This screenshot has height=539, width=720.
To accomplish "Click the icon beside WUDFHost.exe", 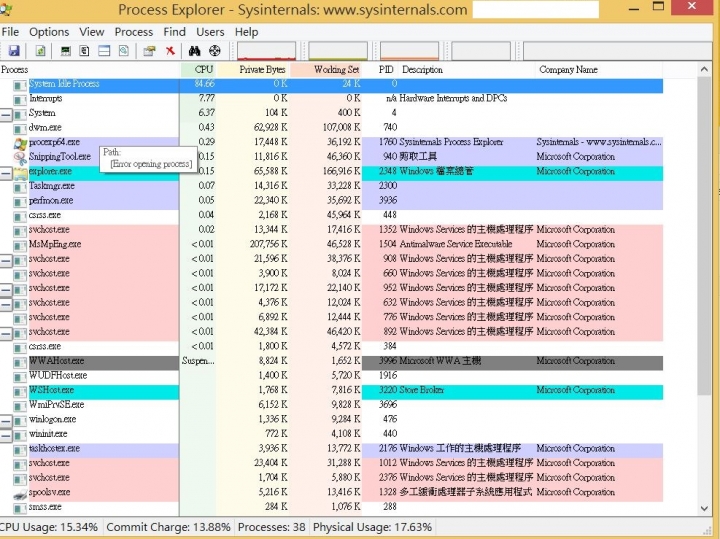I will 20,377.
